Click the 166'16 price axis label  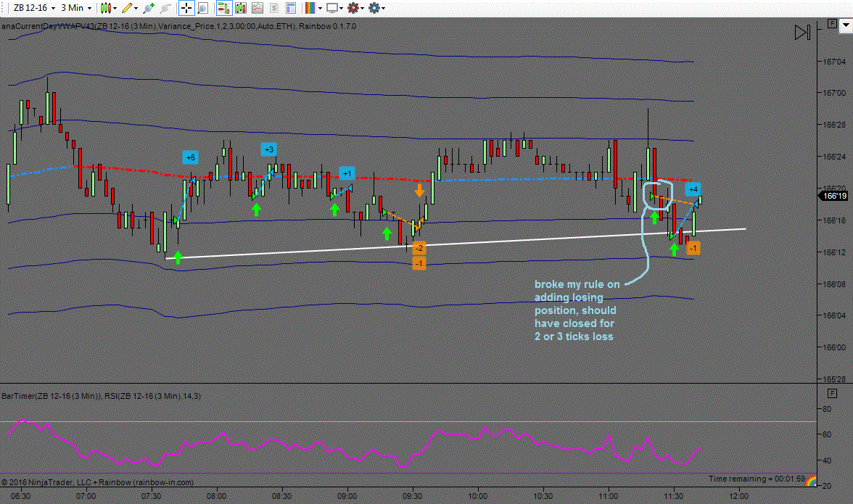click(834, 220)
